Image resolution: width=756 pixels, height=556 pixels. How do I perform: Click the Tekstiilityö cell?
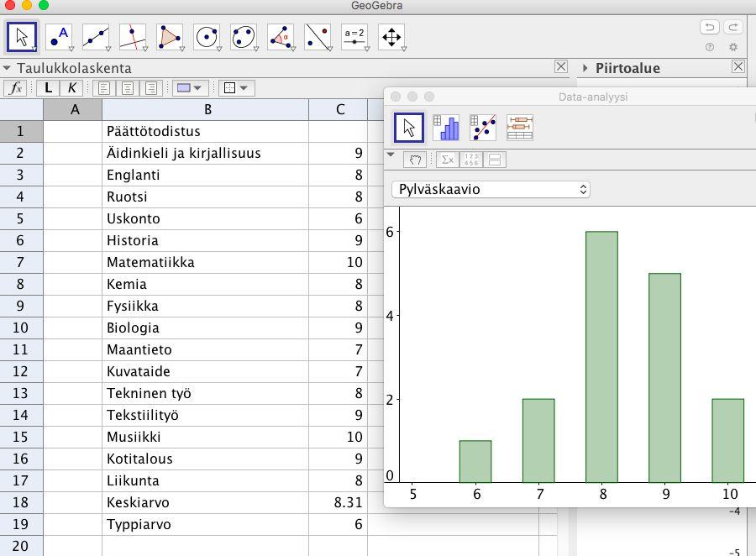[206, 415]
